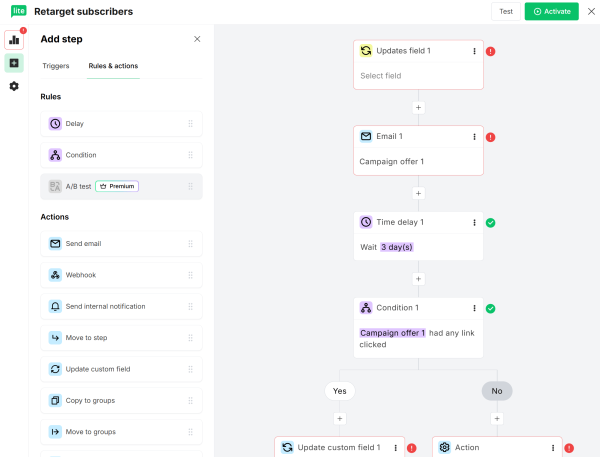Click the Send internal notification bell icon
The height and width of the screenshot is (457, 600).
pos(55,307)
